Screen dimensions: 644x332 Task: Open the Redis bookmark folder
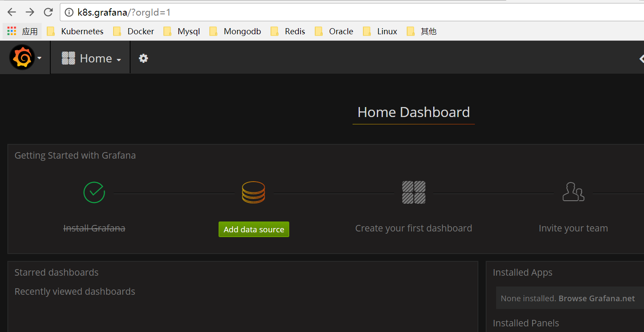pyautogui.click(x=288, y=31)
